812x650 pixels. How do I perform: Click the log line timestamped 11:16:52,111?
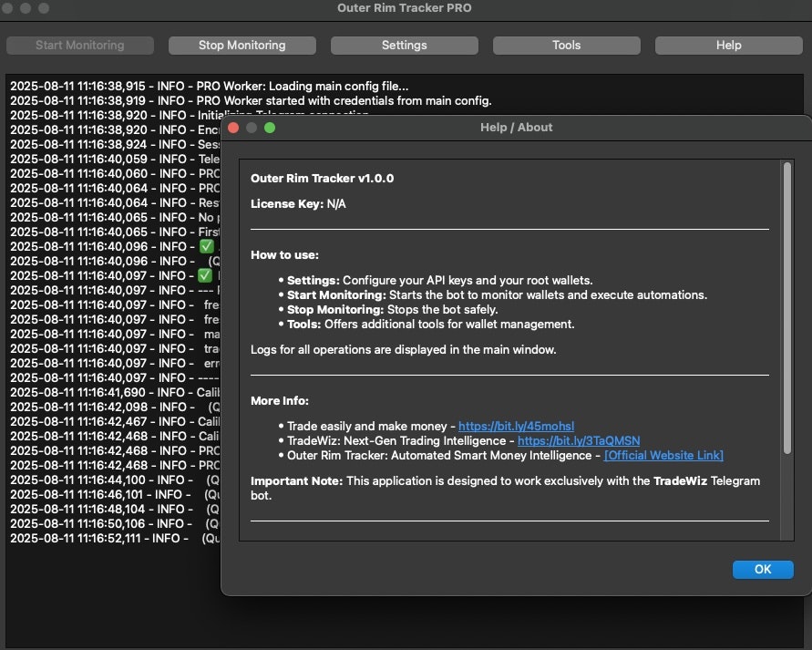pos(115,538)
